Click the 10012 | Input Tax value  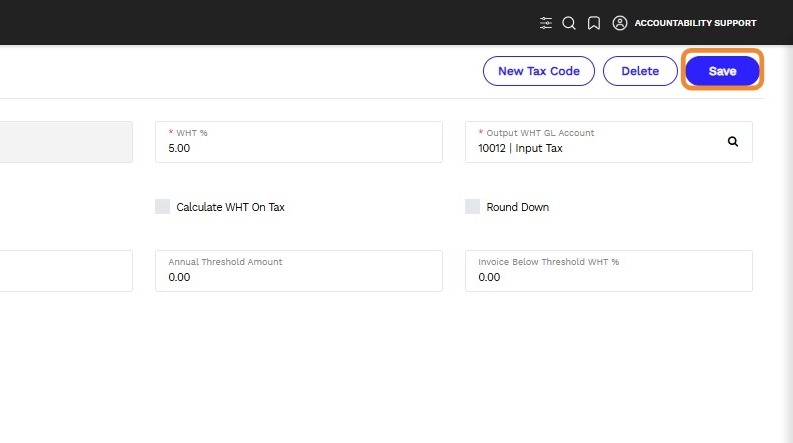[x=520, y=149]
